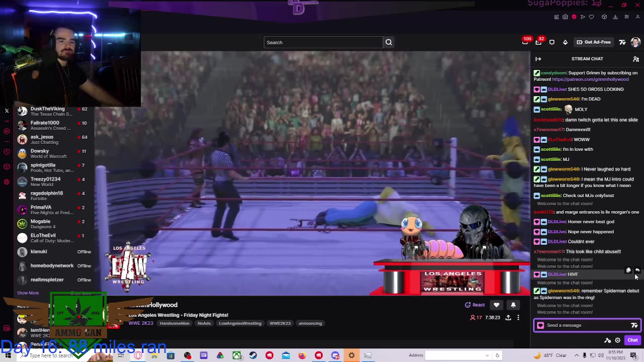644x362 pixels.
Task: Collapse the stream chat panel
Action: point(538,59)
